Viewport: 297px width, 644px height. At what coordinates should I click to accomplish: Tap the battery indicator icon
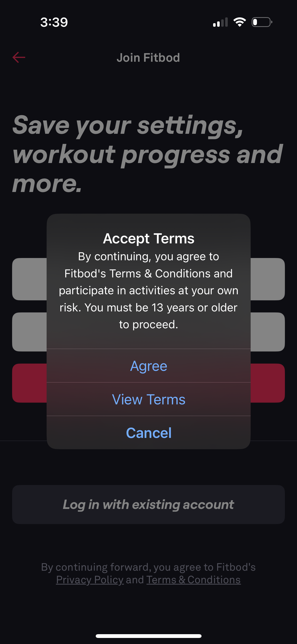pos(261,22)
